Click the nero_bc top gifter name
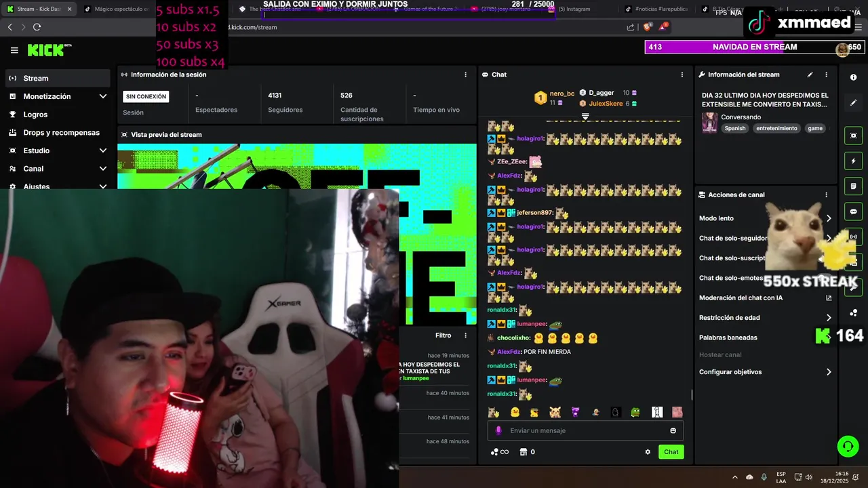The width and height of the screenshot is (868, 488). (x=562, y=94)
